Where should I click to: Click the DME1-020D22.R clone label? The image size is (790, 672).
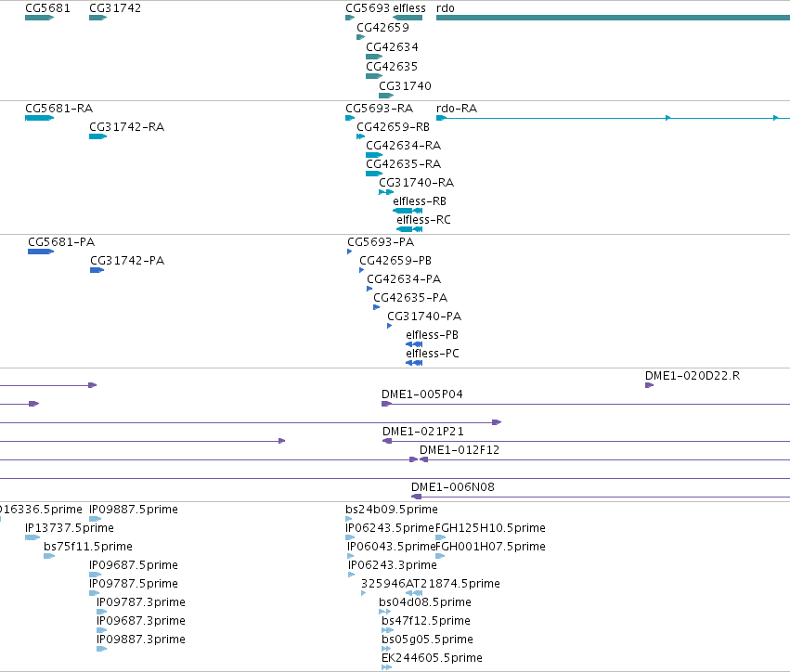pyautogui.click(x=693, y=376)
